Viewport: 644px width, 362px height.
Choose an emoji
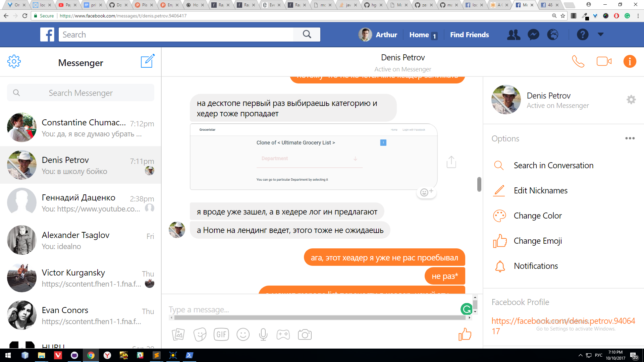coord(243,334)
